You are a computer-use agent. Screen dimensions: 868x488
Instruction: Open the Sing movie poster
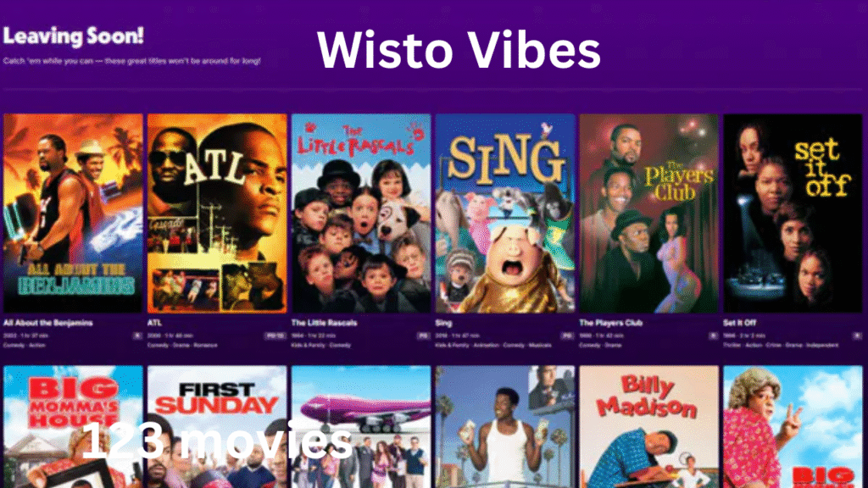(x=505, y=213)
